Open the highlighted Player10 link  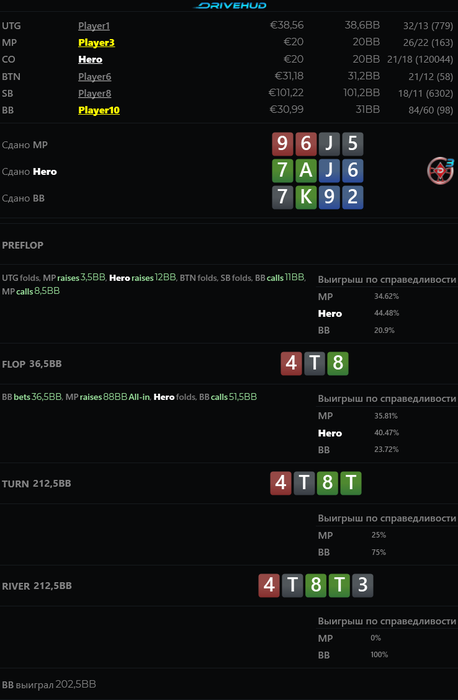[x=99, y=110]
